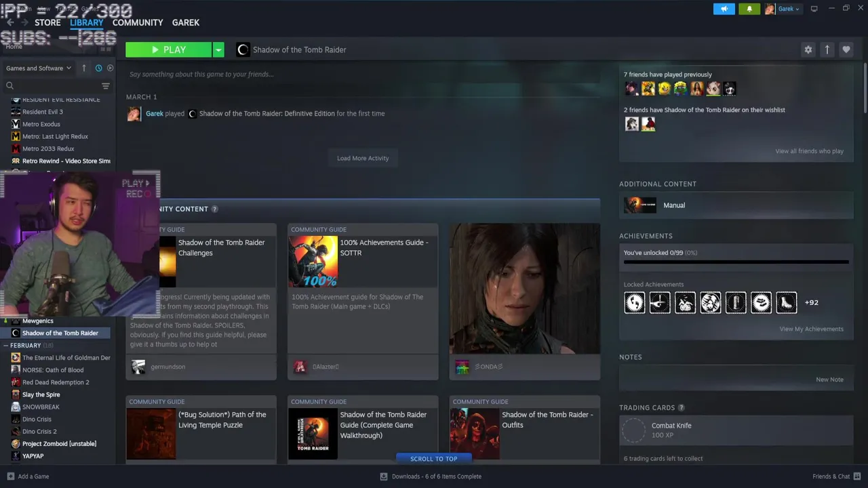Click the last locked achievement icon before +92
This screenshot has height=488, width=868.
(787, 302)
